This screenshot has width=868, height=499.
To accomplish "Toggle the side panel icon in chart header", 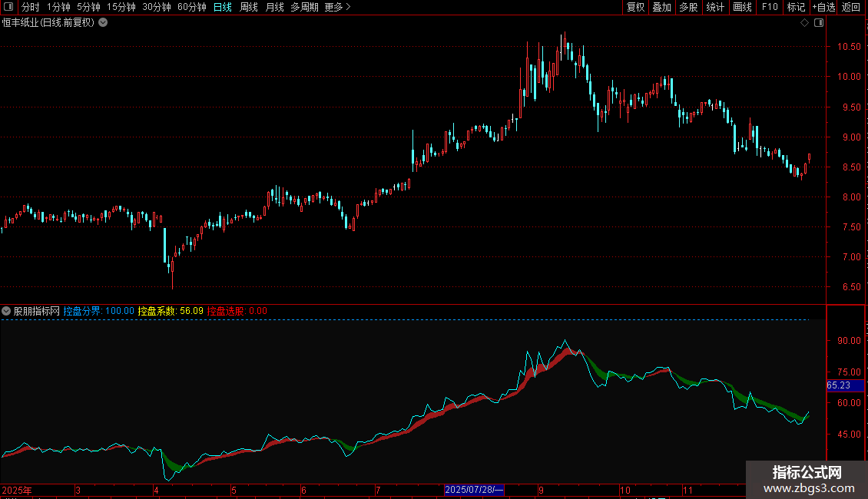I will (x=819, y=23).
